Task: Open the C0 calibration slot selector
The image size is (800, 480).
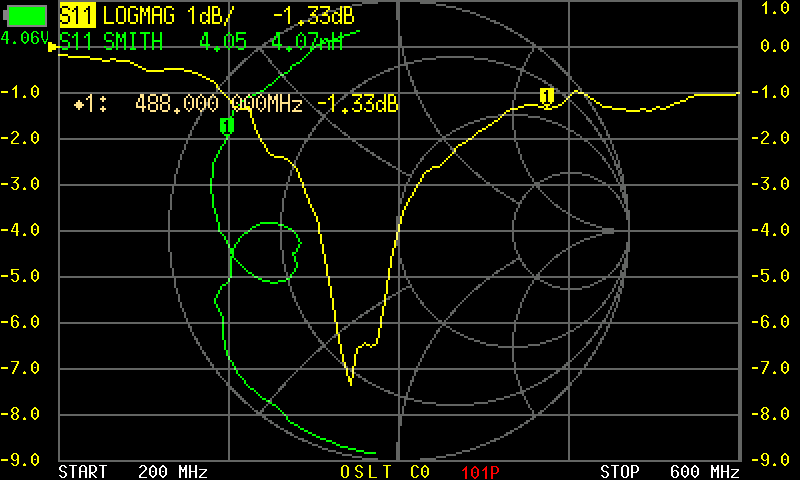Action: click(421, 471)
